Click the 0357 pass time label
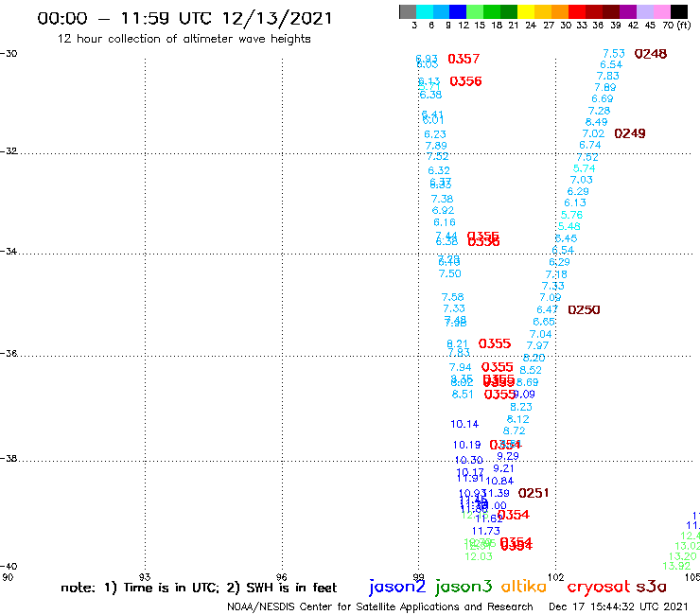 (464, 59)
